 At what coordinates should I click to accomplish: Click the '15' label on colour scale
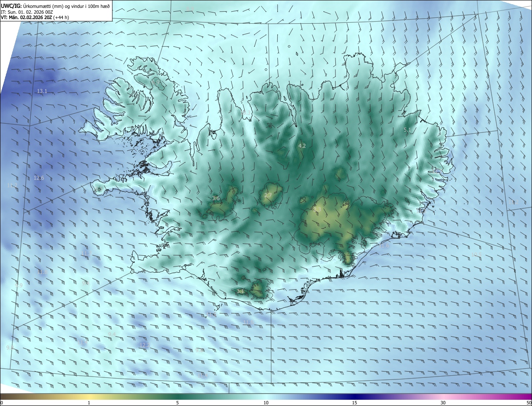pyautogui.click(x=355, y=403)
